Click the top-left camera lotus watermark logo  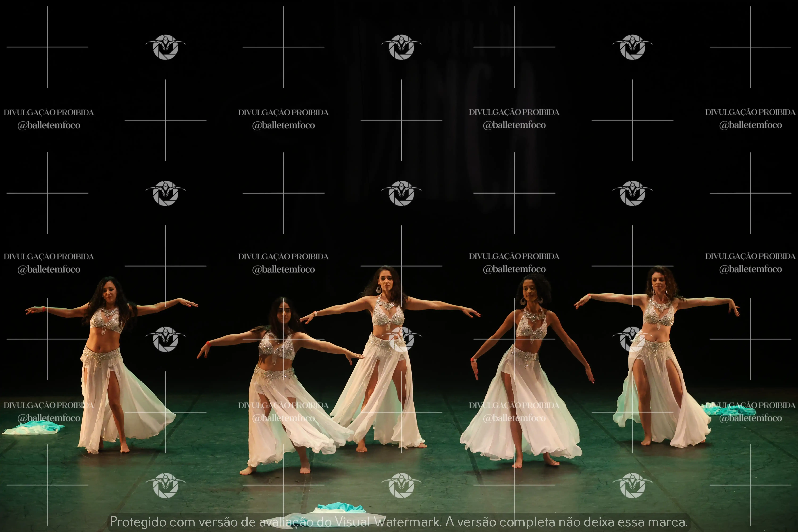point(166,47)
